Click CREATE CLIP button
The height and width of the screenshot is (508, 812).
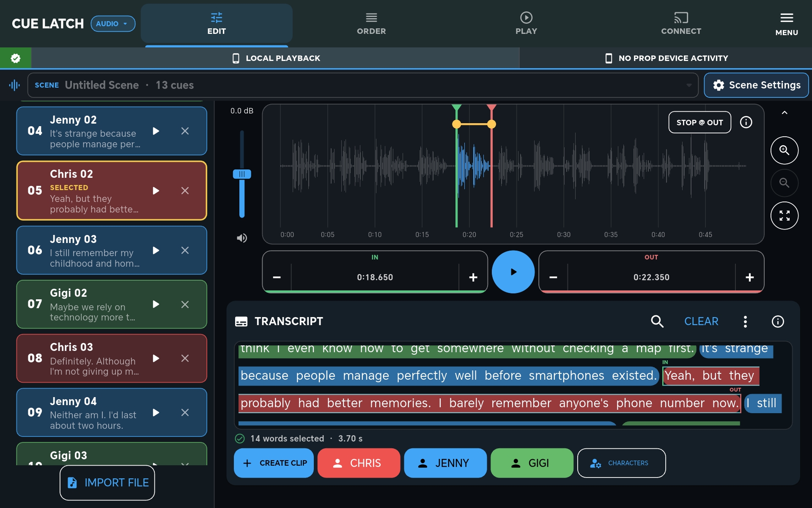coord(274,463)
